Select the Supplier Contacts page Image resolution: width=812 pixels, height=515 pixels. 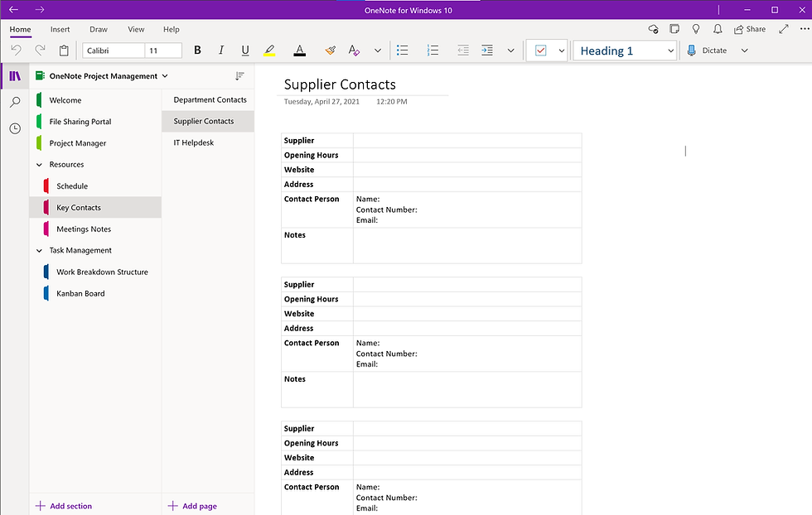(x=208, y=121)
